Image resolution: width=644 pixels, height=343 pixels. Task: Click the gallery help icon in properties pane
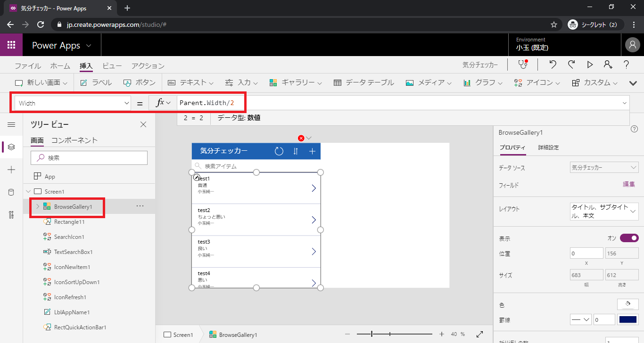point(634,129)
